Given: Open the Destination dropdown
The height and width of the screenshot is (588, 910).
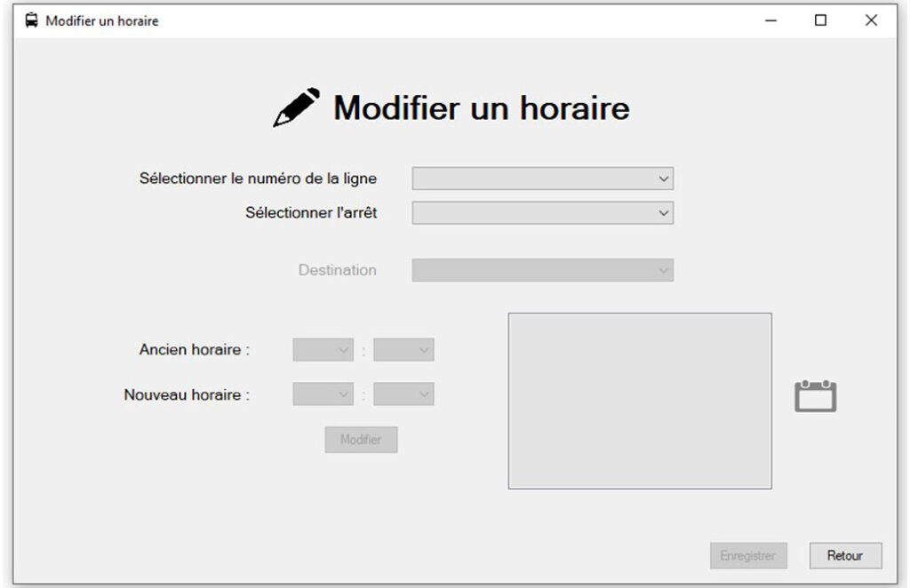Looking at the screenshot, I should (x=543, y=270).
